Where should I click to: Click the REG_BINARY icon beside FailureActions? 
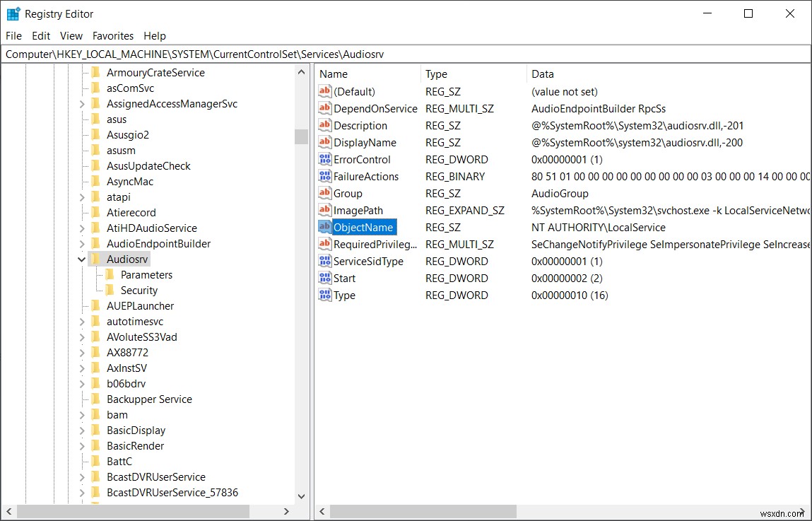tap(324, 176)
